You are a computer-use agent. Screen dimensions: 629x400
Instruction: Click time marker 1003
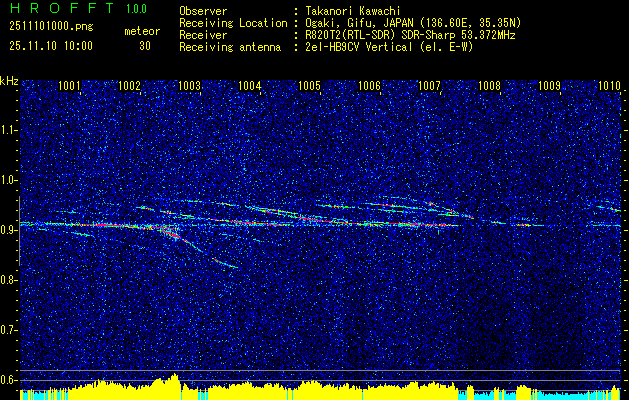point(189,85)
